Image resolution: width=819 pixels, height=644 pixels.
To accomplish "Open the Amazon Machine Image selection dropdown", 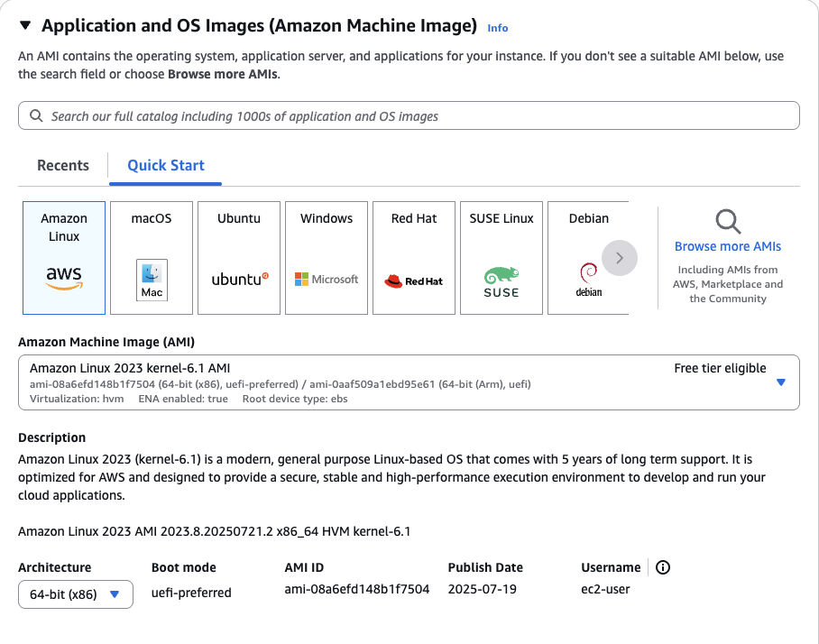I will 409,382.
